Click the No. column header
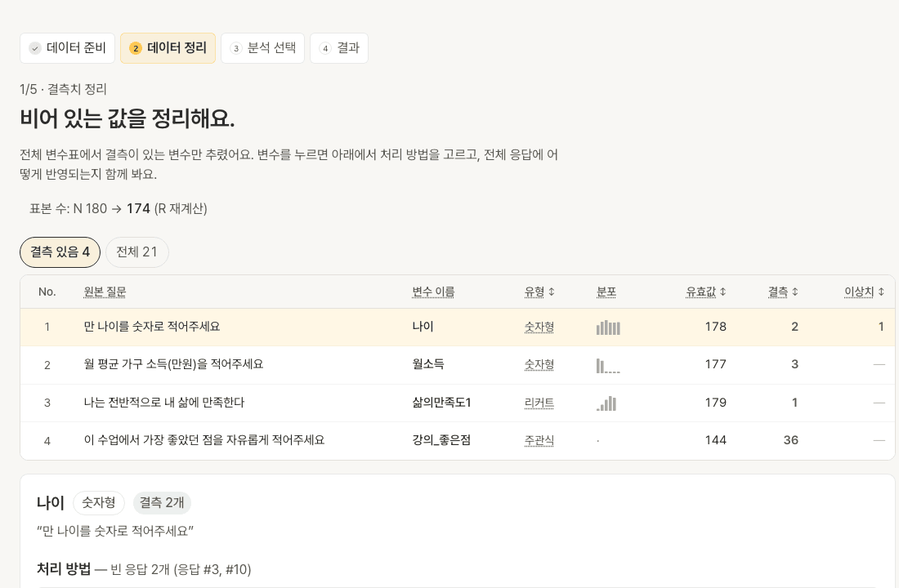Screen dimensions: 899x588 (47, 292)
